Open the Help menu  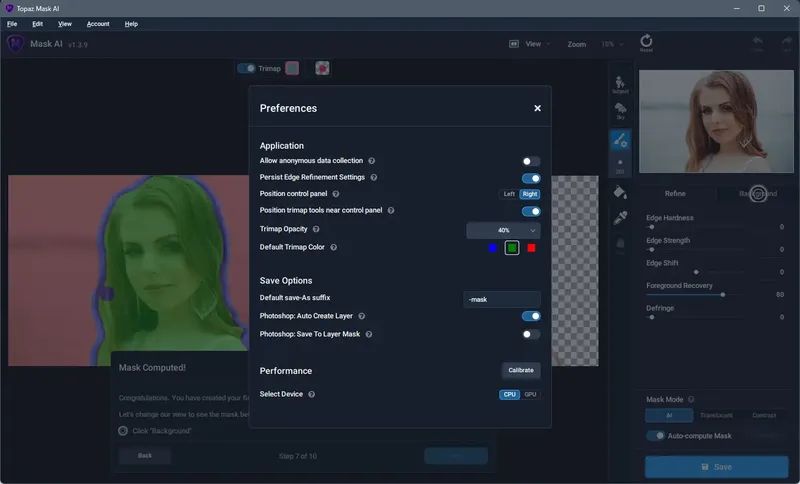[131, 24]
